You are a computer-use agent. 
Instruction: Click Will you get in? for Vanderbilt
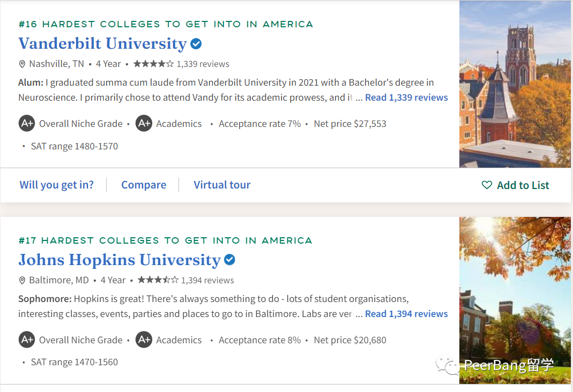tap(56, 185)
